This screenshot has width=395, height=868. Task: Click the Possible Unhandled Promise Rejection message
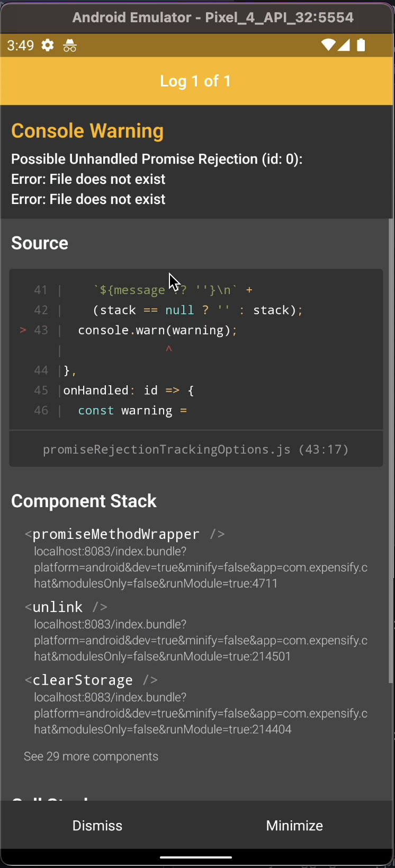coord(157,158)
